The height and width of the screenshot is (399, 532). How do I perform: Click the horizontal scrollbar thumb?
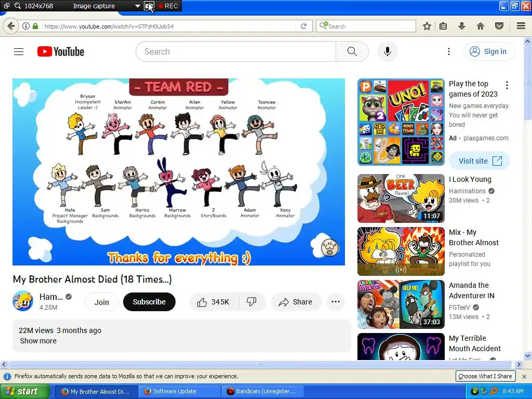point(260,364)
